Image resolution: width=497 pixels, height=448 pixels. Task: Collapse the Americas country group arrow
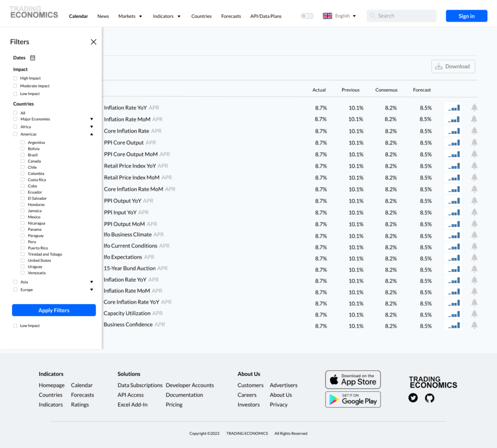click(92, 134)
